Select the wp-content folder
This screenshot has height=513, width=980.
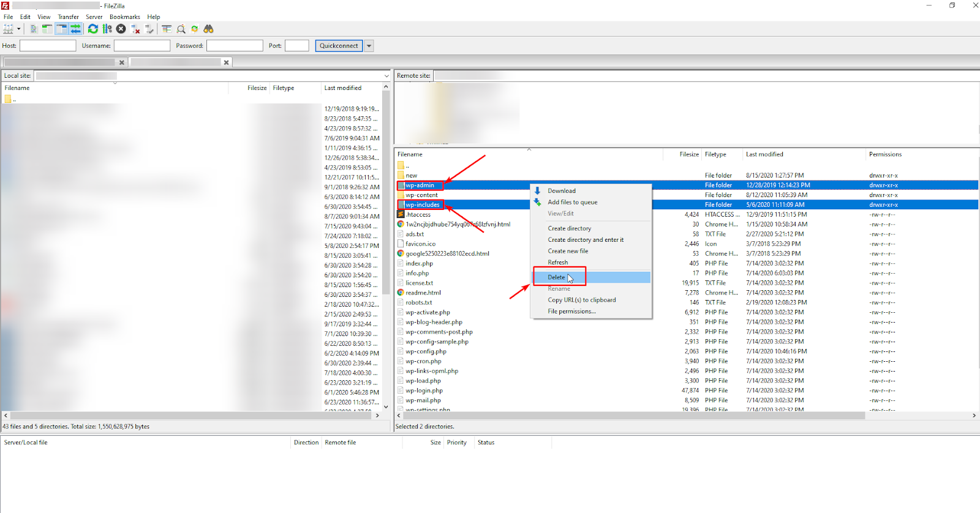[421, 195]
